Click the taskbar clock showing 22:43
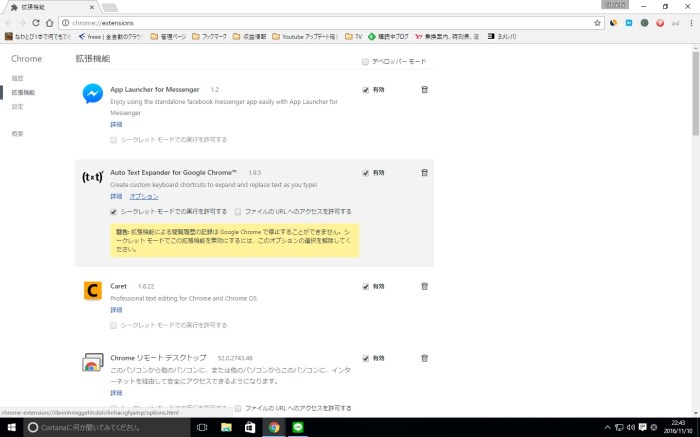Image resolution: width=700 pixels, height=437 pixels. tap(678, 427)
